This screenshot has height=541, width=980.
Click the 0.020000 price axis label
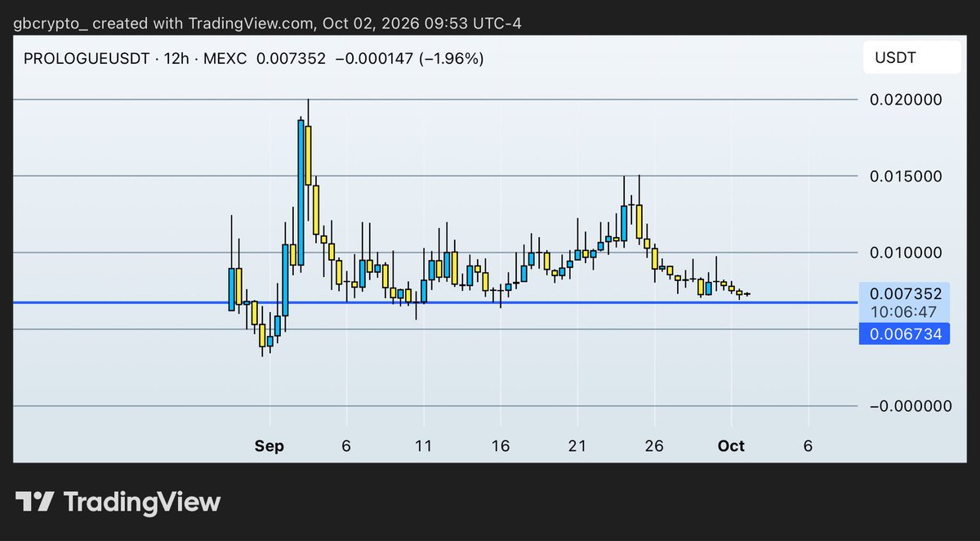pos(906,100)
